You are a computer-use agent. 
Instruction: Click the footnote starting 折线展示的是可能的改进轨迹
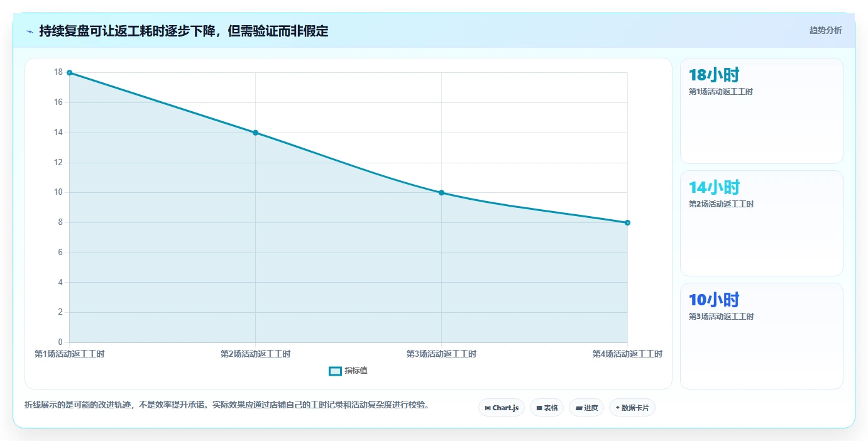228,405
